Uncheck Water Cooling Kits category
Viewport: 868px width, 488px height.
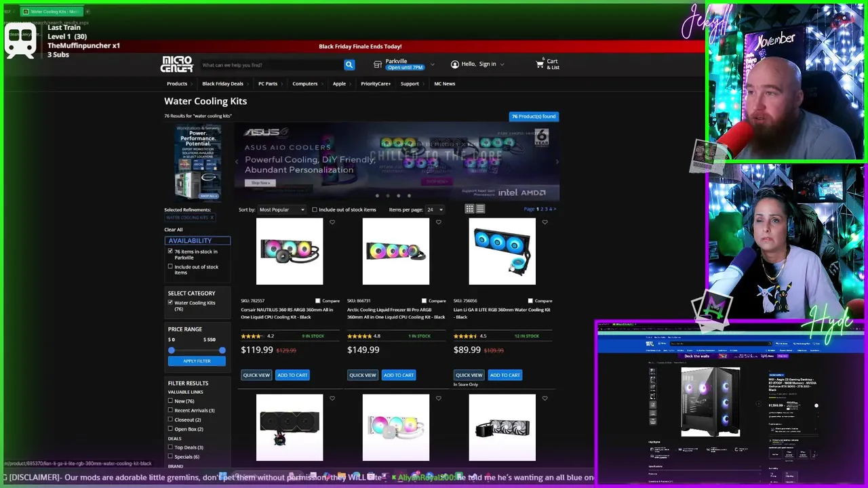coord(170,302)
